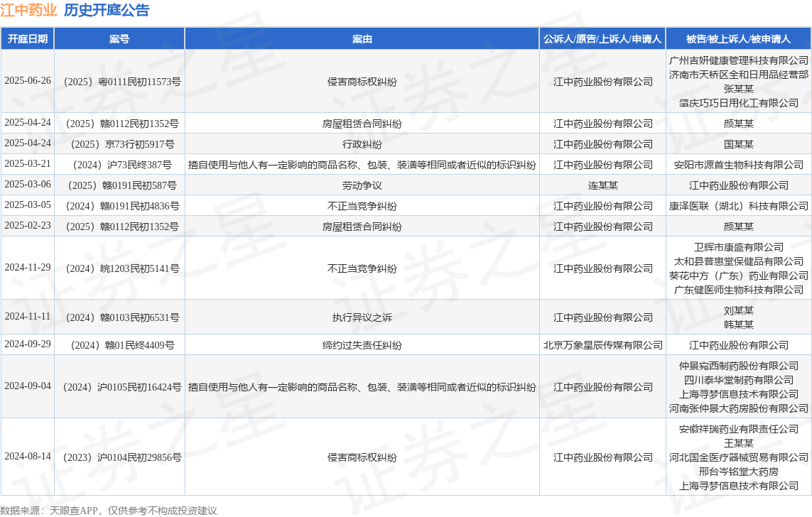The width and height of the screenshot is (812, 517).
Task: Select the 案号 column header
Action: pyautogui.click(x=119, y=39)
